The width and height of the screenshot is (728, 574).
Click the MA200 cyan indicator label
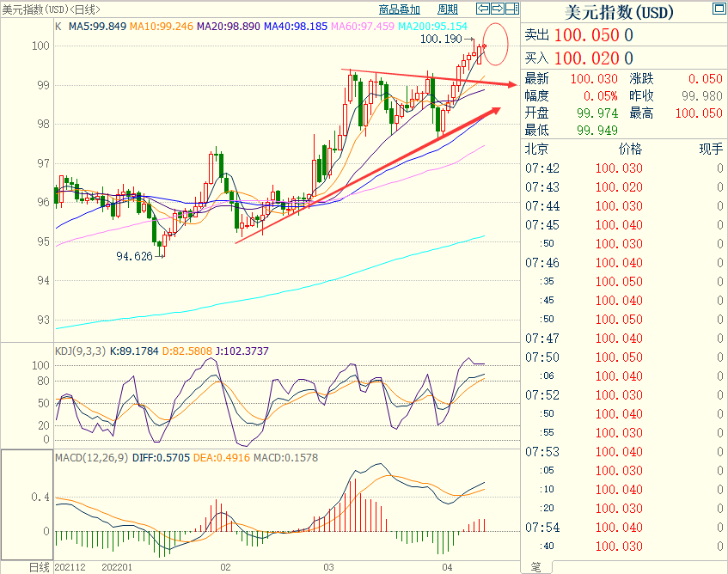(x=432, y=27)
